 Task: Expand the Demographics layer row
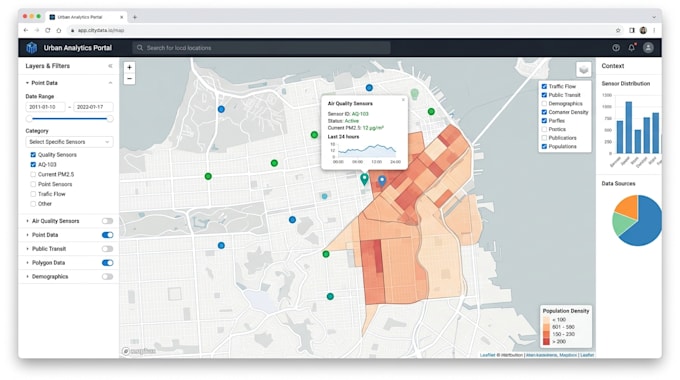[x=28, y=277]
